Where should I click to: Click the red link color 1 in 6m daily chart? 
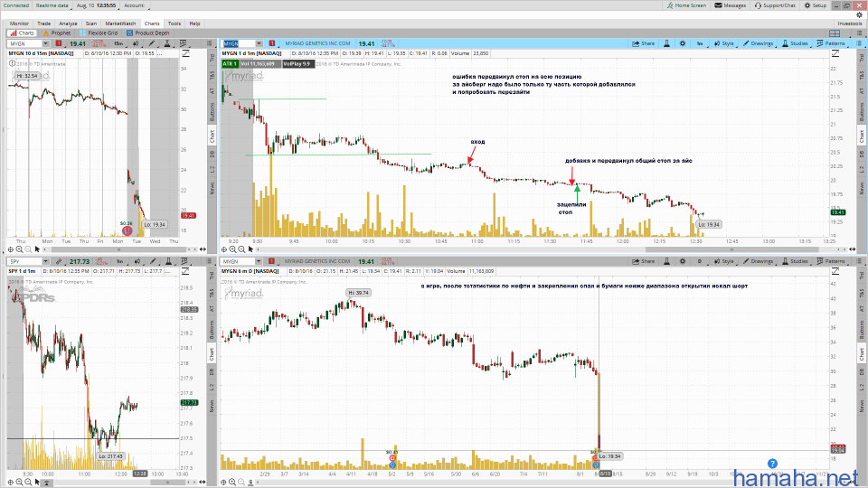[x=271, y=262]
